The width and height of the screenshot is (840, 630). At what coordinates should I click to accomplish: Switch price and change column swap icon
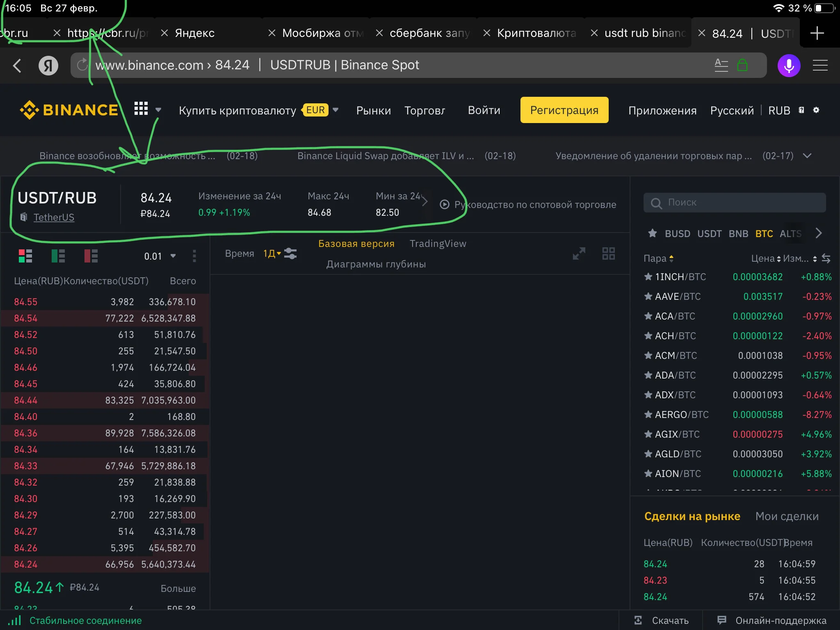coord(826,258)
